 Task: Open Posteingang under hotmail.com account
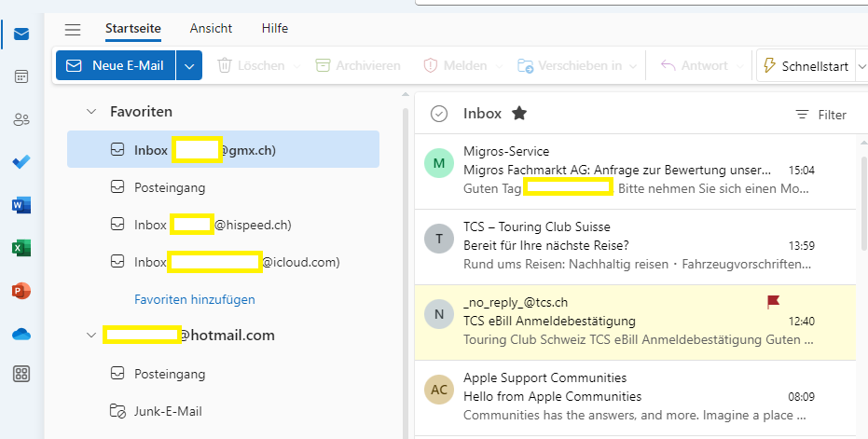coord(223,375)
